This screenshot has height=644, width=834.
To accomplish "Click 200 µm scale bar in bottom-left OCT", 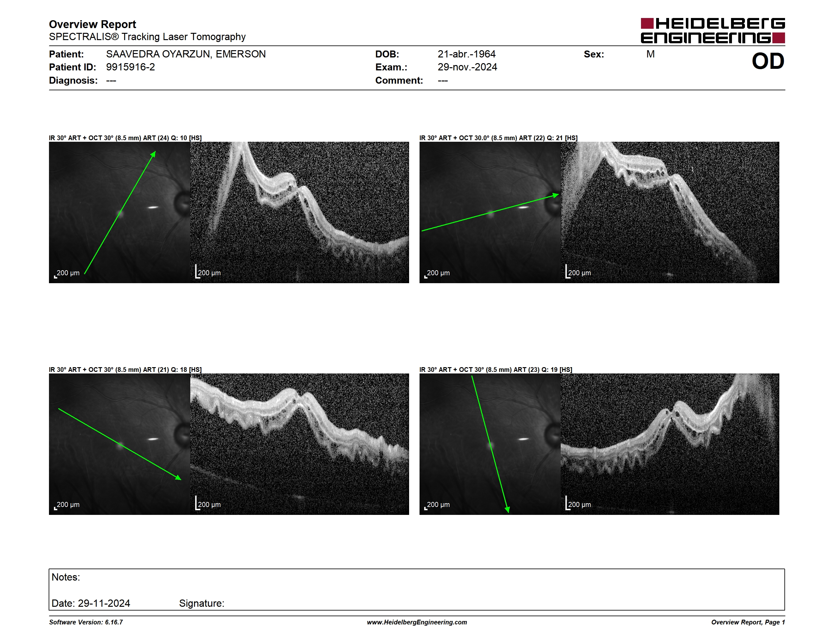I will click(208, 503).
